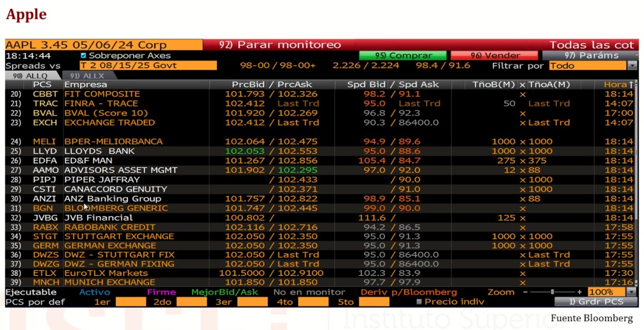644x330 pixels.
Task: Toggle the Sobreponer Axes checkbox
Action: (84, 56)
